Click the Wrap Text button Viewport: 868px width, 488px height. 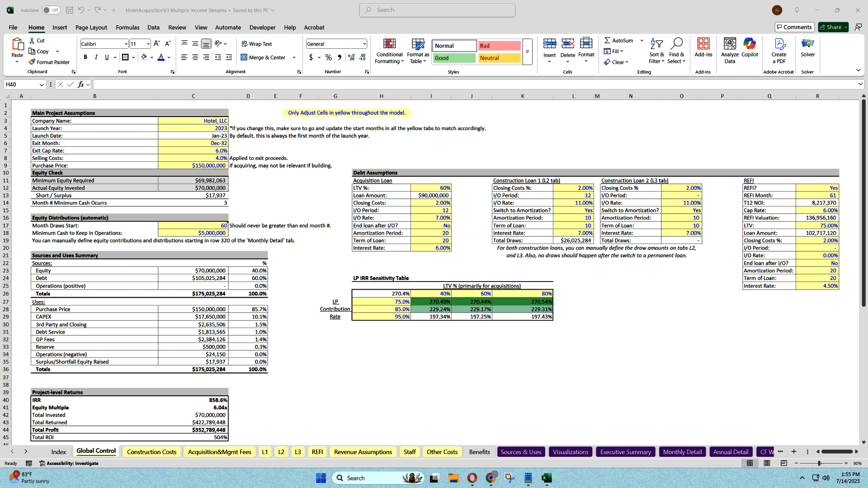coord(256,44)
